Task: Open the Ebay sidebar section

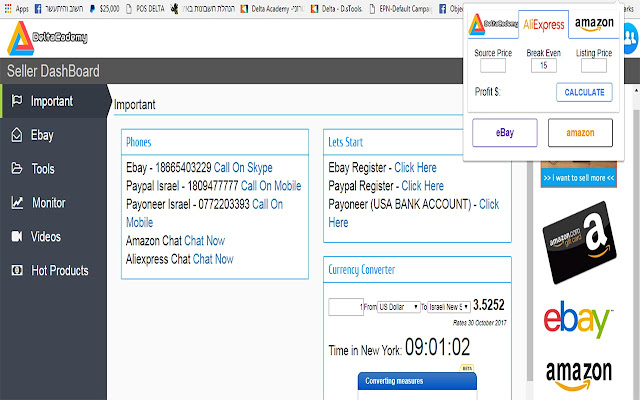Action: [x=53, y=135]
